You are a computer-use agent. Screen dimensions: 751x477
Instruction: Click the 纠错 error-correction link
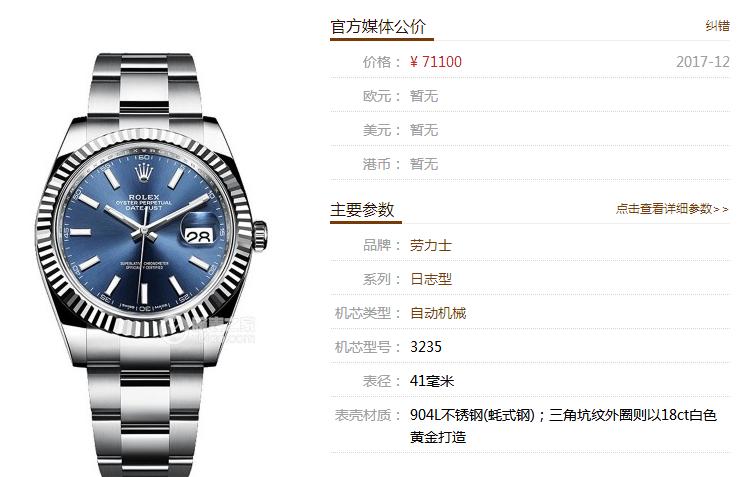coord(717,26)
